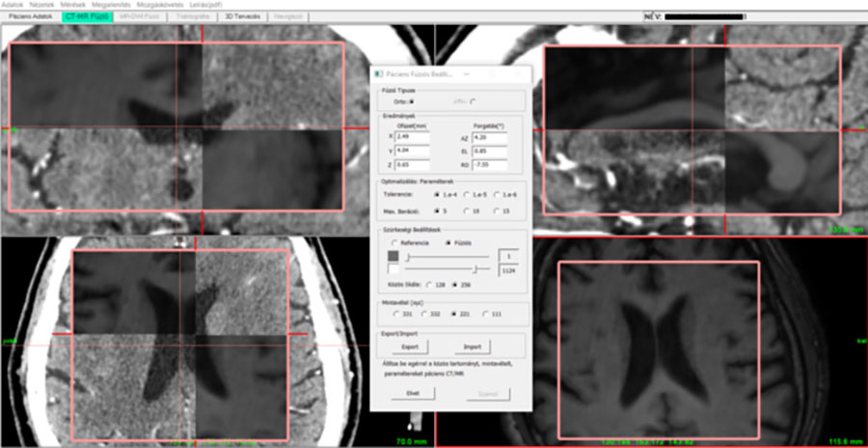This screenshot has height=448, width=868.
Task: Click the lower gray threshold slider handle
Action: point(408,257)
